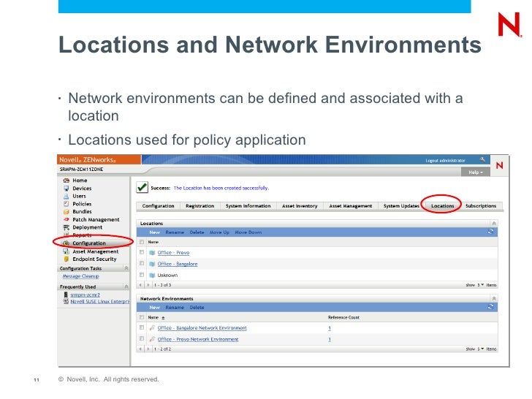Click Rename in Network Environments toolbar
The width and height of the screenshot is (532, 399).
coord(175,308)
